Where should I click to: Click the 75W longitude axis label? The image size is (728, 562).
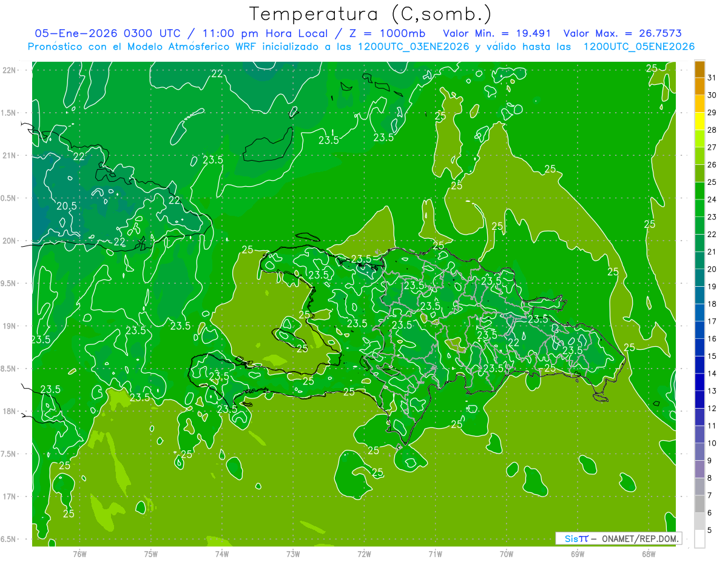point(151,554)
